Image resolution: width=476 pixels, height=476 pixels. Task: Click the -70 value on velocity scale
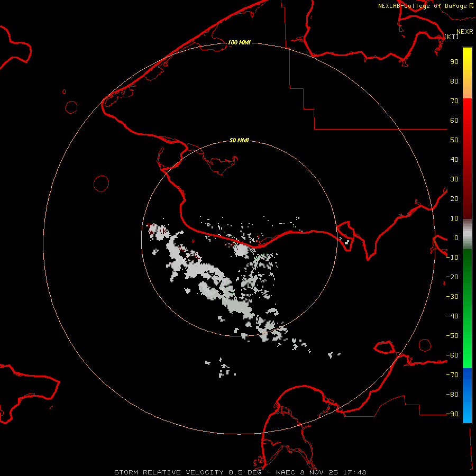pyautogui.click(x=452, y=375)
